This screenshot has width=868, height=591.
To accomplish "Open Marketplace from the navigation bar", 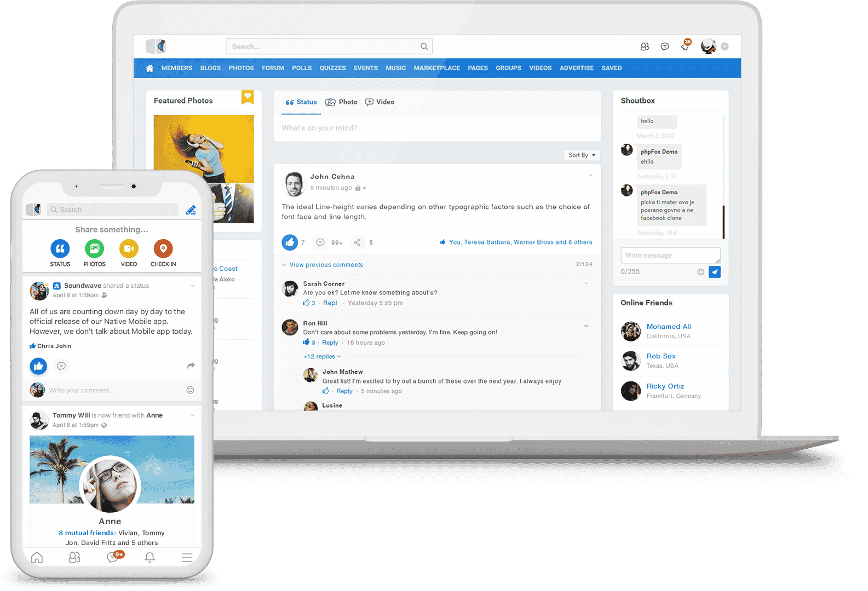I will [x=436, y=68].
